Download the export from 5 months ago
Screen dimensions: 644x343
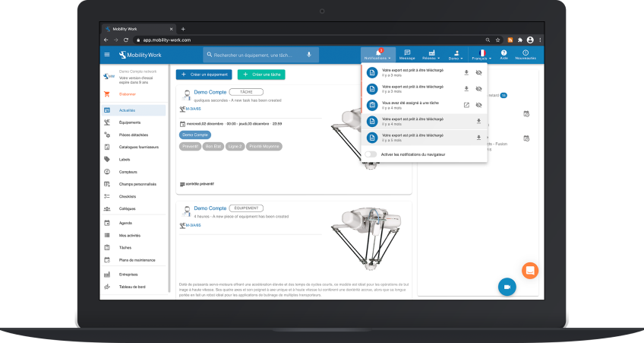coord(478,138)
